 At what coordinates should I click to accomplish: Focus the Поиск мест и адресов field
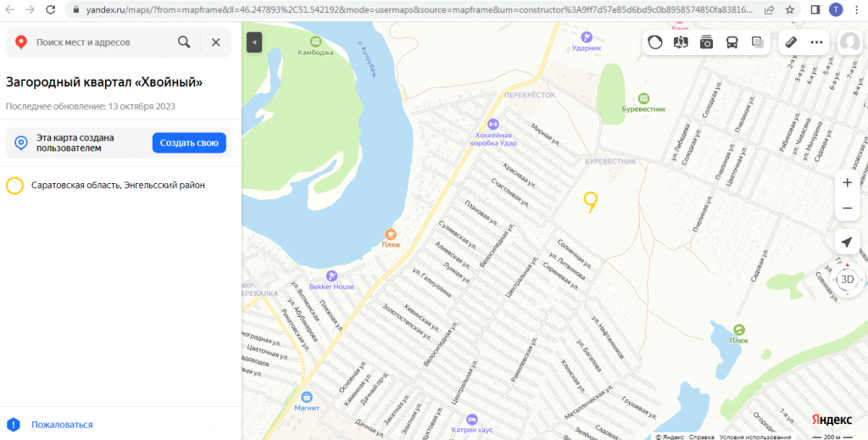coord(103,42)
